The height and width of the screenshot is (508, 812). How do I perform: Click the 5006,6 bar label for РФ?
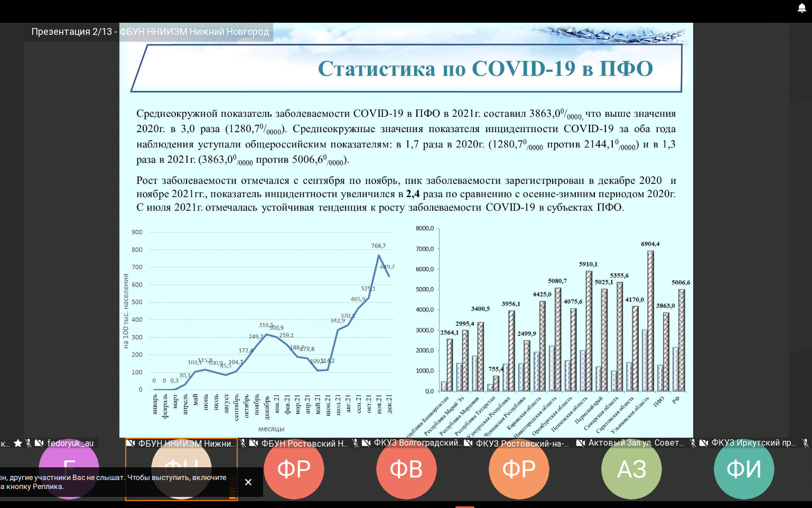click(x=680, y=282)
